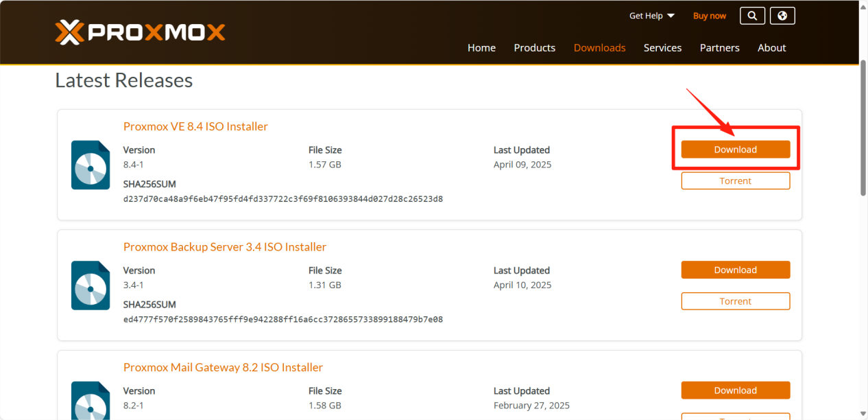The image size is (868, 420).
Task: Get the Torrent for Proxmox Backup Server 3.4
Action: click(736, 301)
